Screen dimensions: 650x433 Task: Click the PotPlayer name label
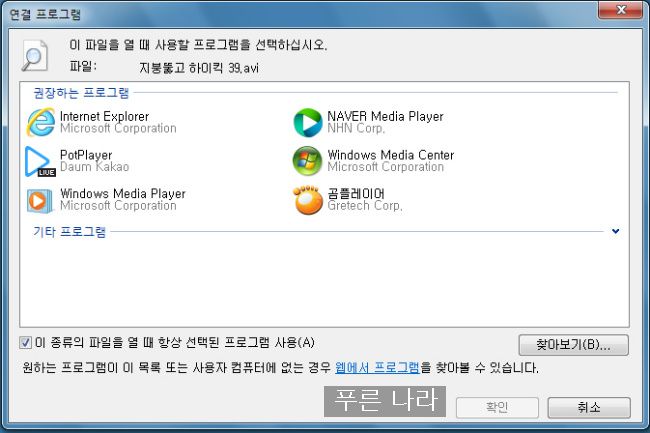point(86,155)
